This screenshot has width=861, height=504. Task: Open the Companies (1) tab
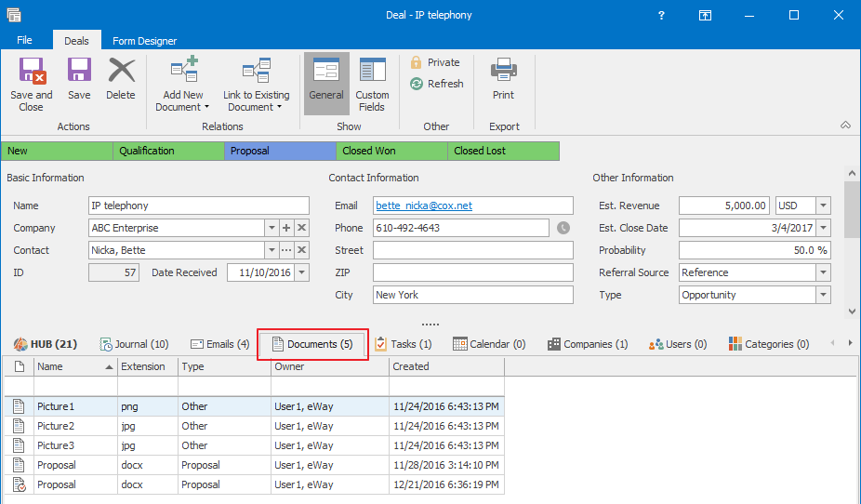pos(588,344)
